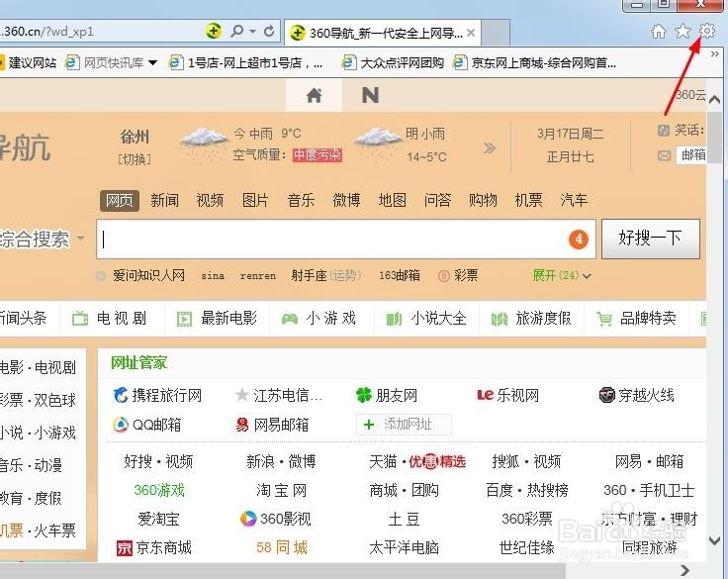Open address bar search dropdown arrow
The image size is (728, 579).
pos(252,32)
